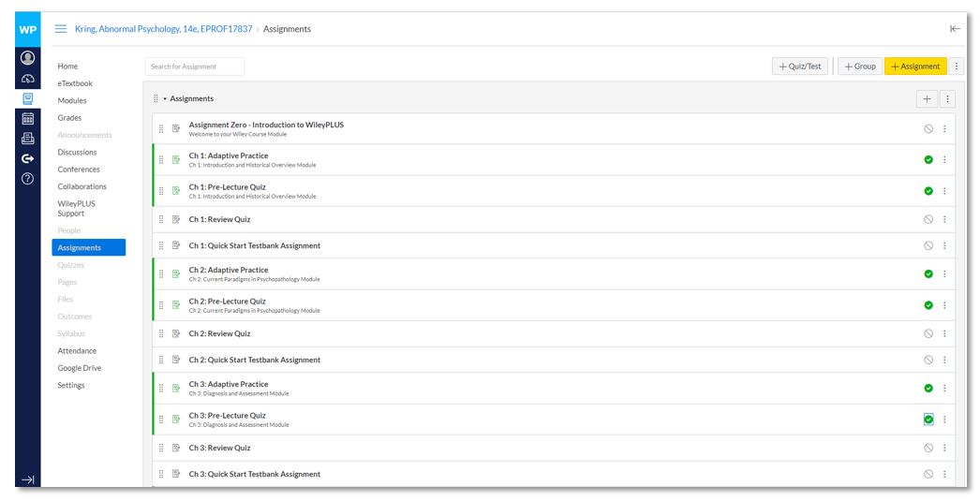Viewport: 980px width, 501px height.
Task: Open the kebab menu next to the +Assignment button
Action: tap(957, 66)
